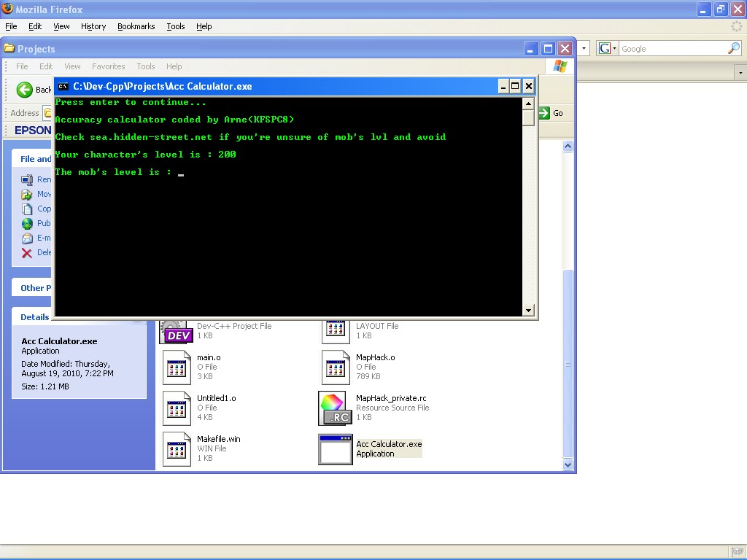Click the Acc Calculator.exe file name
The width and height of the screenshot is (747, 560).
pyautogui.click(x=389, y=444)
